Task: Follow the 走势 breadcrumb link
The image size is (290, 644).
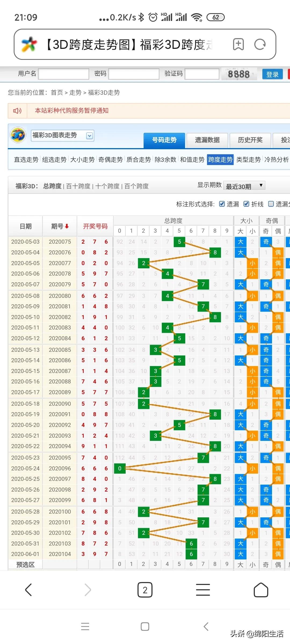Action: coord(75,93)
